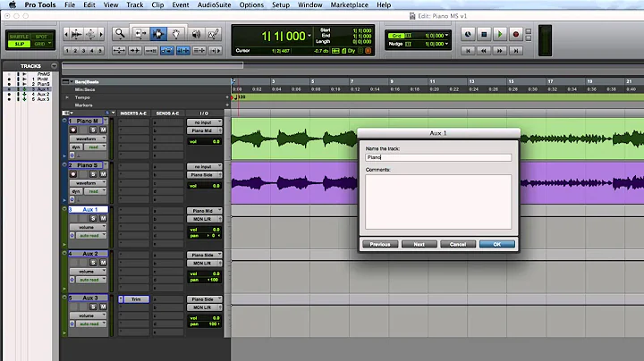Image resolution: width=644 pixels, height=361 pixels.
Task: Pick the Grabber hand tool
Action: 176,34
